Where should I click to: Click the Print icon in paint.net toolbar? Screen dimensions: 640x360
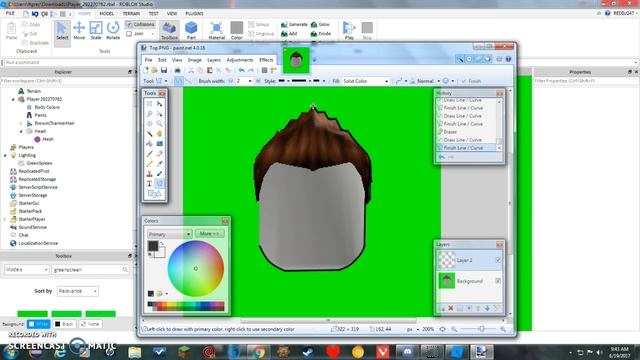click(177, 70)
